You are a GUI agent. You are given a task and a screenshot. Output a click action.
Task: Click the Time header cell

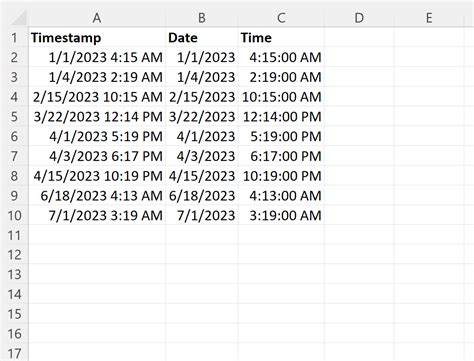[281, 37]
